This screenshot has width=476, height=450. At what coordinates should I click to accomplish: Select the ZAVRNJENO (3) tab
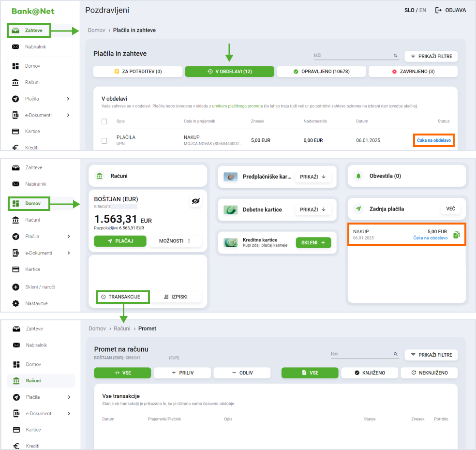pos(413,72)
